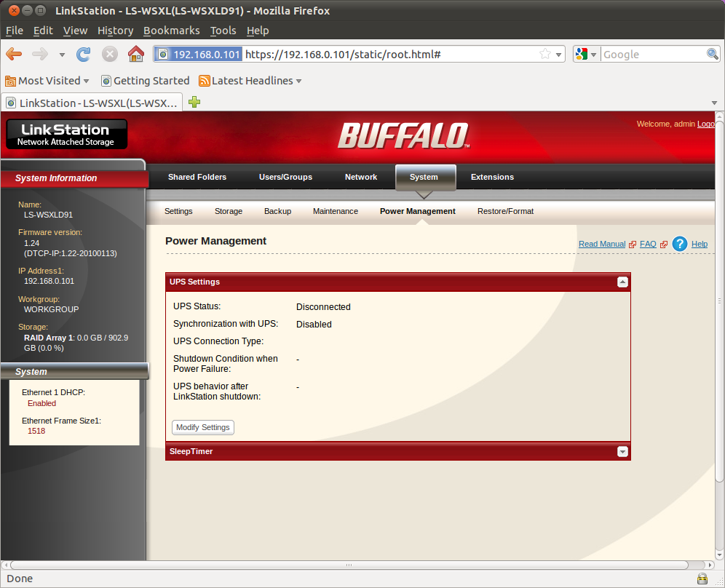Open the Maintenance sub-tab
Screen dimensions: 725x588
point(336,211)
